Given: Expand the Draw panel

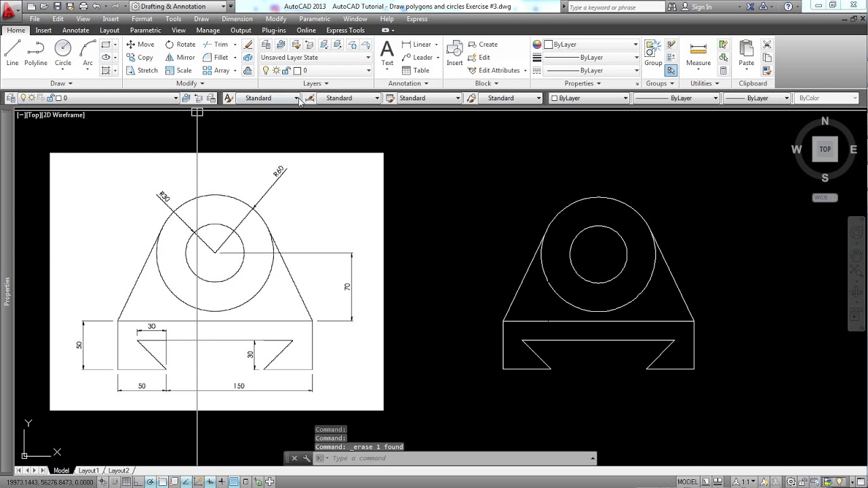Looking at the screenshot, I should click(x=61, y=83).
